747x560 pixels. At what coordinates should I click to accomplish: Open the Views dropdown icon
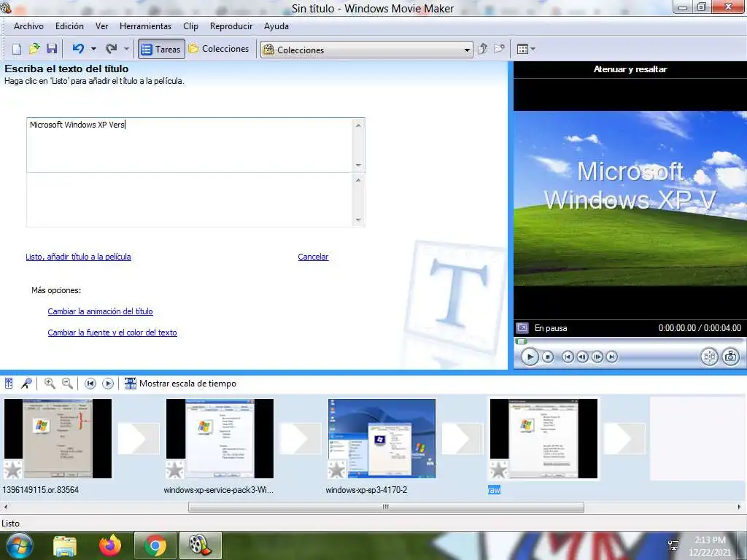click(x=526, y=49)
